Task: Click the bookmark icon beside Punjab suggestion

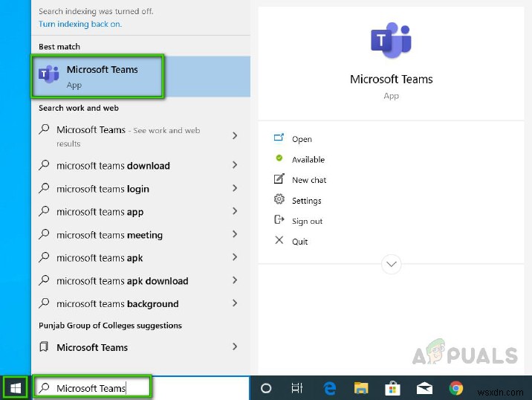Action: coord(44,346)
